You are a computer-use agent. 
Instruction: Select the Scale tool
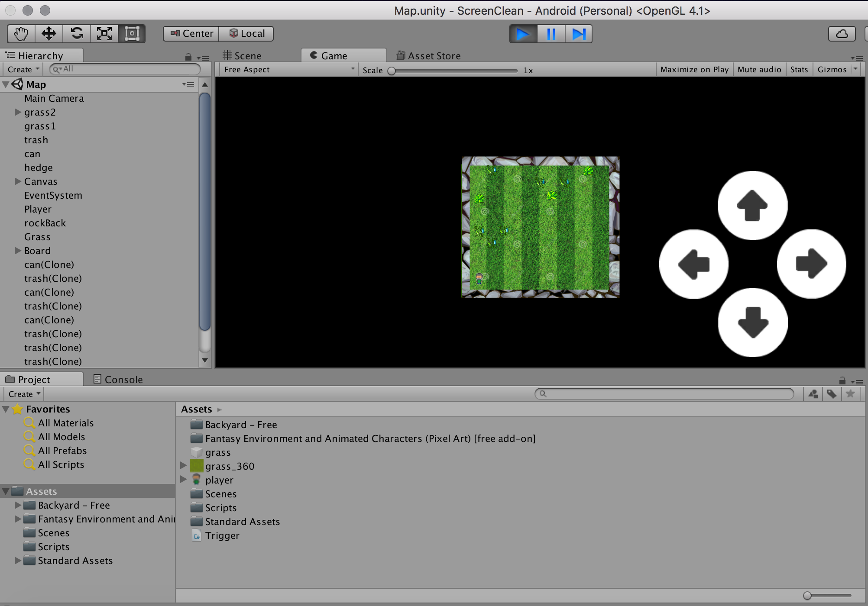pos(104,33)
